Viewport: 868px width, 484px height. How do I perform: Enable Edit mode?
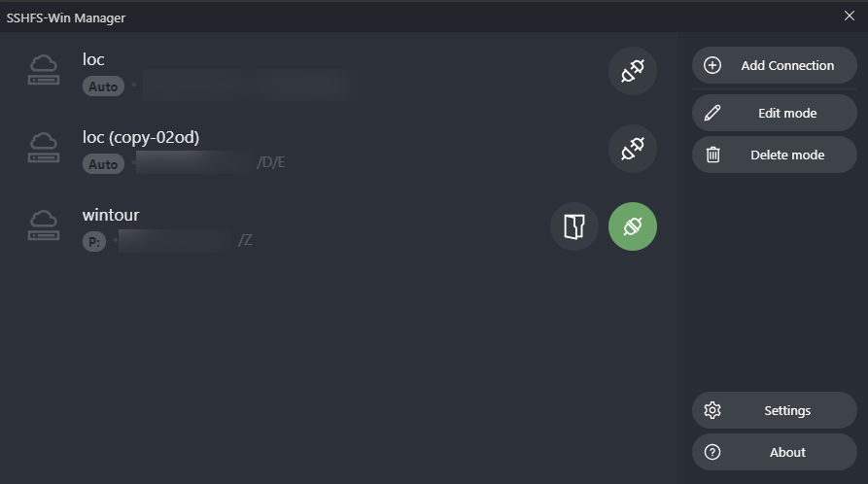click(x=786, y=113)
